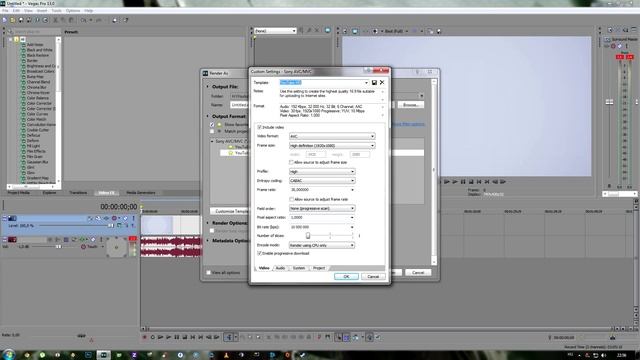The height and width of the screenshot is (360, 640).
Task: Toggle Allow source to adjust frame rate
Action: [291, 199]
